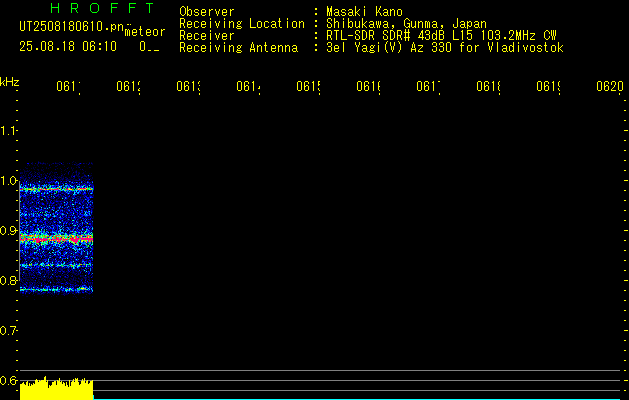Click the RTL-SDR receiver description
Image resolution: width=629 pixels, height=400 pixels.
pos(441,35)
